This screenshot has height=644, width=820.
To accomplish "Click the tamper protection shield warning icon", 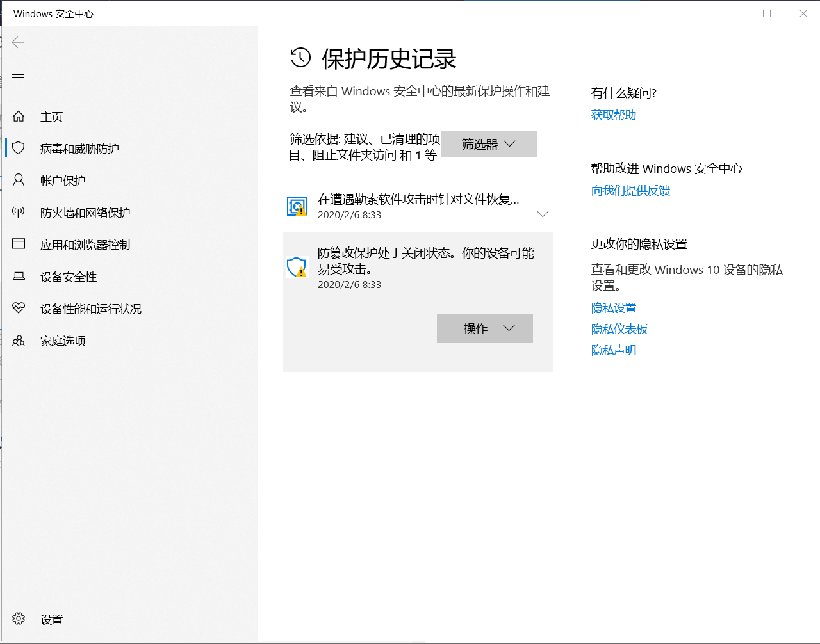I will pos(297,268).
